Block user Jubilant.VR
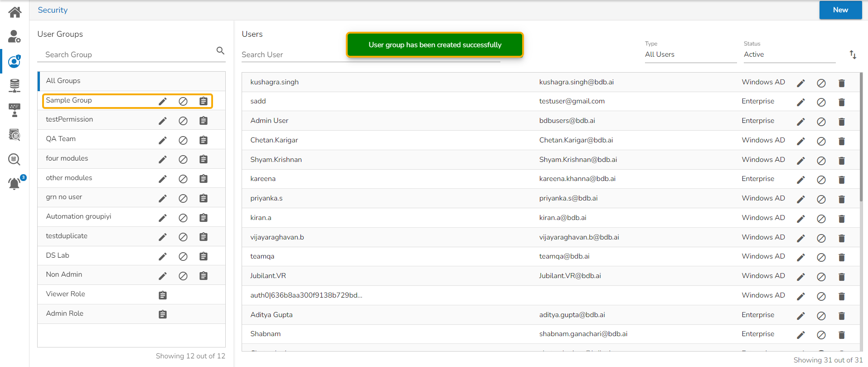The height and width of the screenshot is (367, 868). click(x=821, y=277)
